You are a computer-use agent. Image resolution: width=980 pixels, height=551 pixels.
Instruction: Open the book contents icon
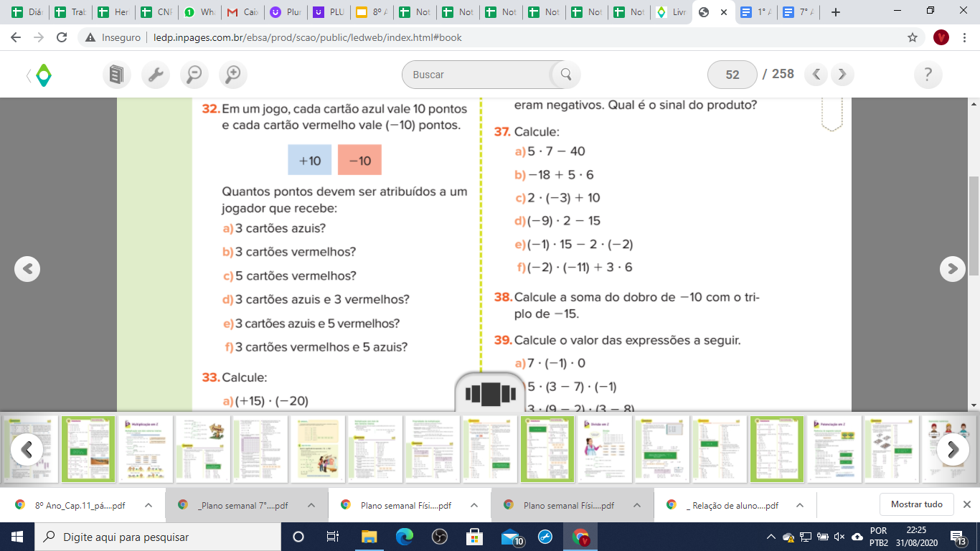[117, 75]
